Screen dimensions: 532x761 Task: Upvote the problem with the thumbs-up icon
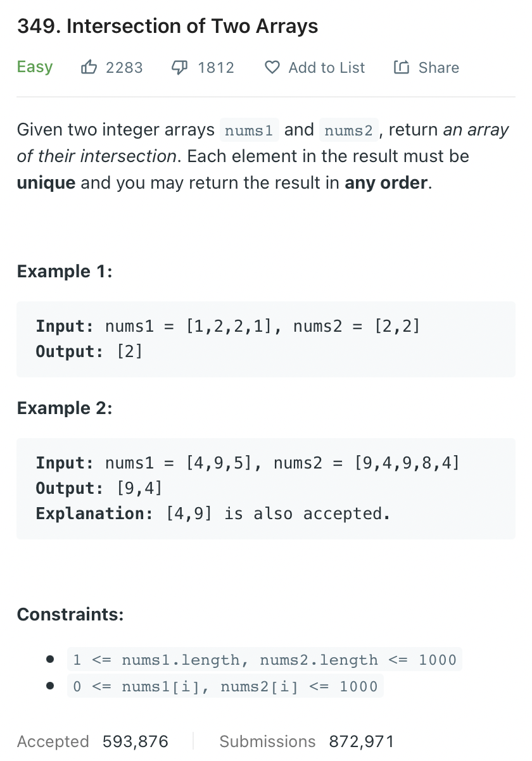pyautogui.click(x=89, y=67)
